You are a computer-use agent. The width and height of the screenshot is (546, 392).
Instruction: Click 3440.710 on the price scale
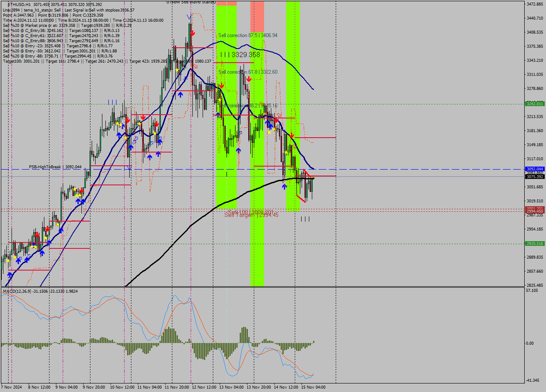pos(535,18)
